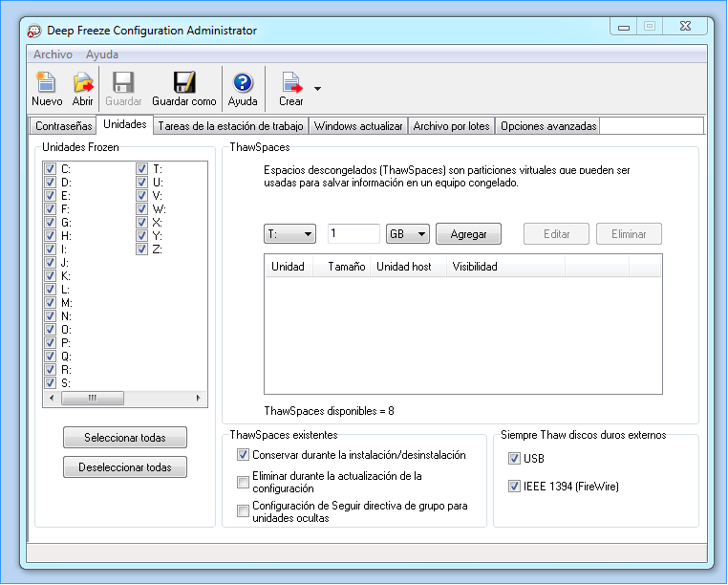Open the ThawSpace drive letter T: dropdown
Screen dimensions: 728x585
pos(289,234)
